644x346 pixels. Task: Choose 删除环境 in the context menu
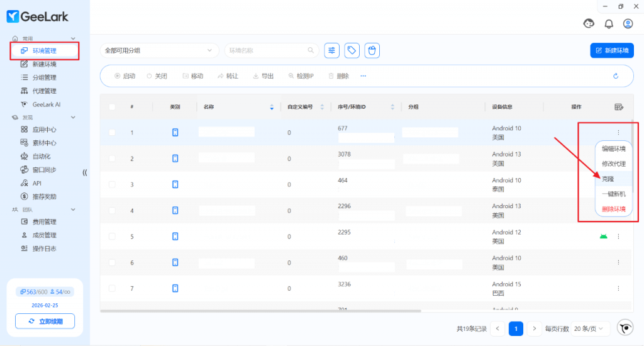click(613, 209)
